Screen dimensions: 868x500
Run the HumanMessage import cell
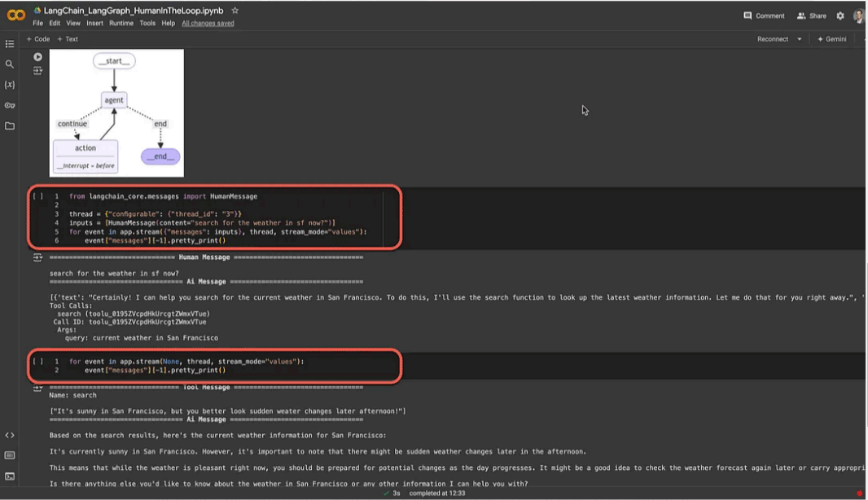pos(37,196)
